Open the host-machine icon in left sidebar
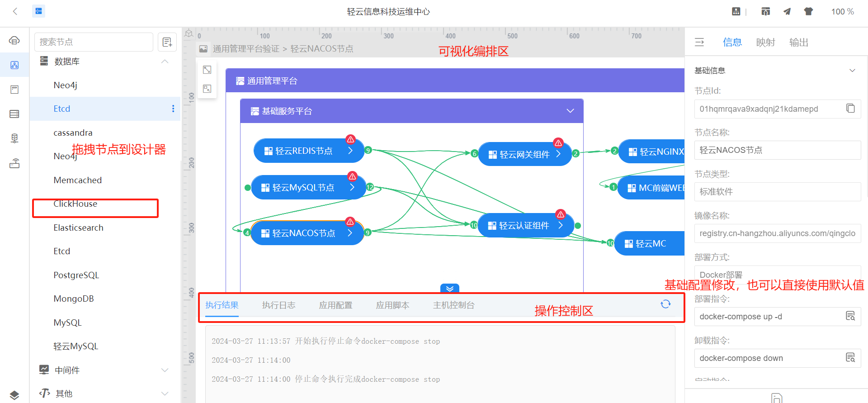This screenshot has width=868, height=403. coord(14,138)
